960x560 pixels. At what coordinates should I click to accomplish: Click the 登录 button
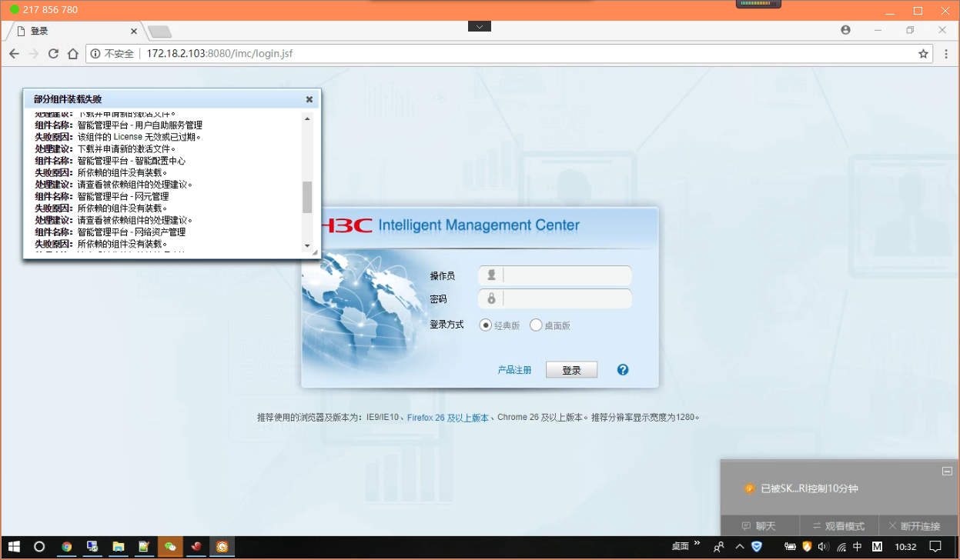click(x=571, y=370)
